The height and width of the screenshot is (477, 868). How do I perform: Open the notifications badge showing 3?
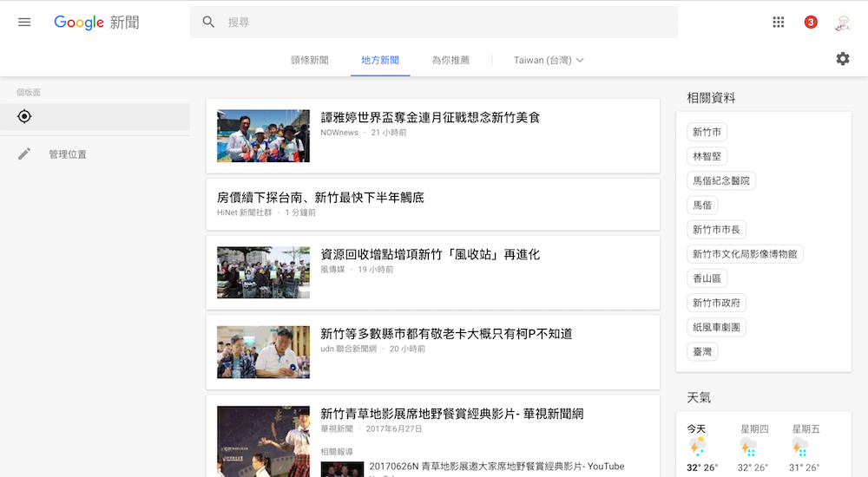tap(811, 23)
